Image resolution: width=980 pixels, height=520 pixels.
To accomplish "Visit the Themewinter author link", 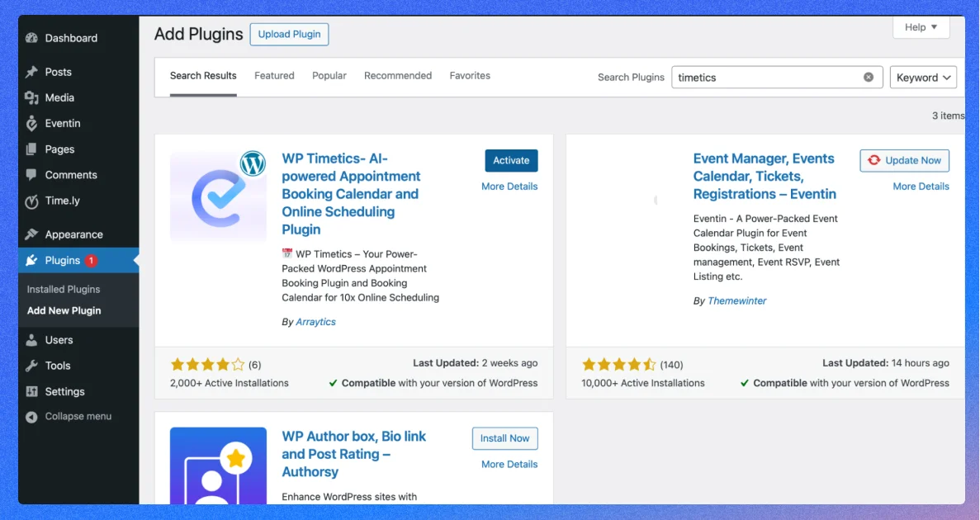I will point(737,300).
